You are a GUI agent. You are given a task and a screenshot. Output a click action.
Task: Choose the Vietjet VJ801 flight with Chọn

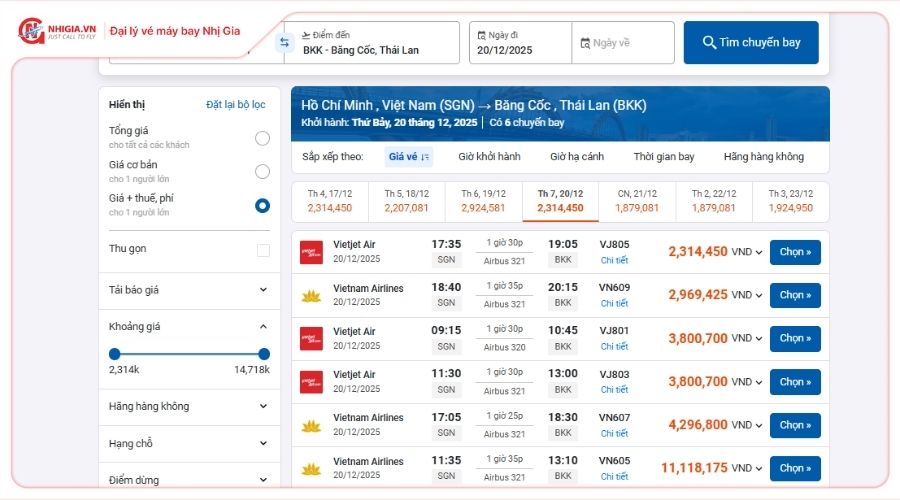coord(795,339)
